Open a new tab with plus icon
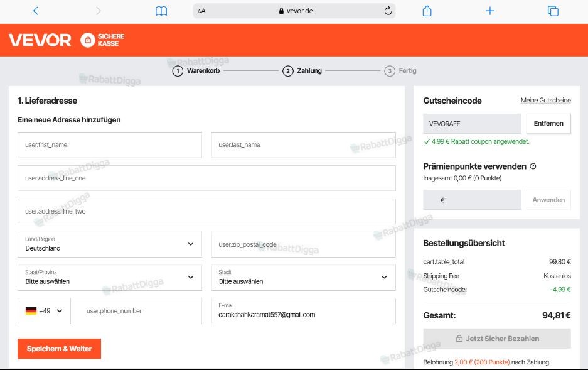The image size is (588, 370). point(489,11)
